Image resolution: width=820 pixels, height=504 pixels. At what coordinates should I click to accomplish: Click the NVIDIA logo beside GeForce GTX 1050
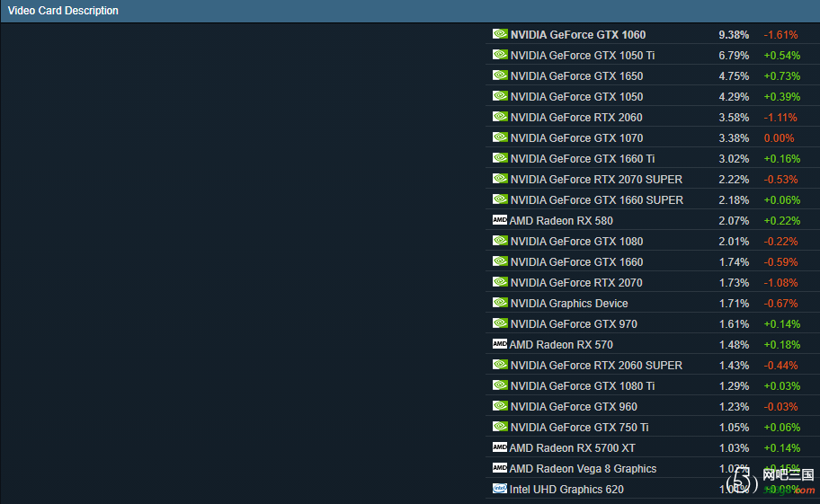(500, 96)
